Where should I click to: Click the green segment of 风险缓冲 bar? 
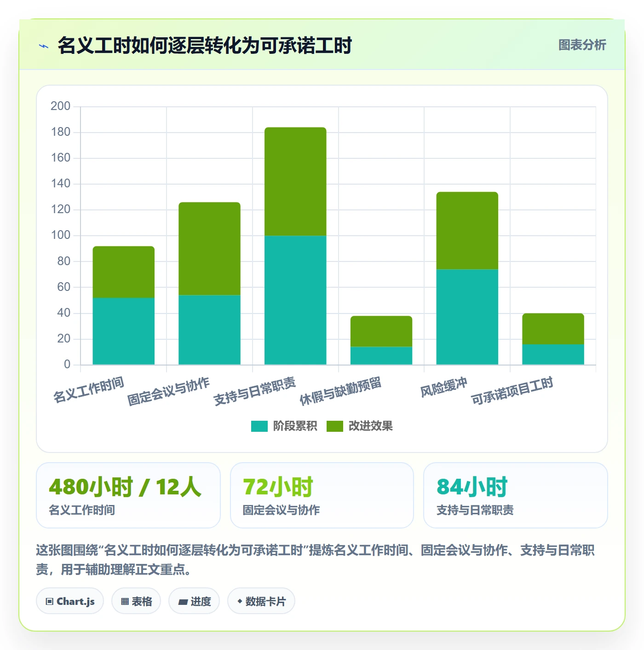[467, 231]
